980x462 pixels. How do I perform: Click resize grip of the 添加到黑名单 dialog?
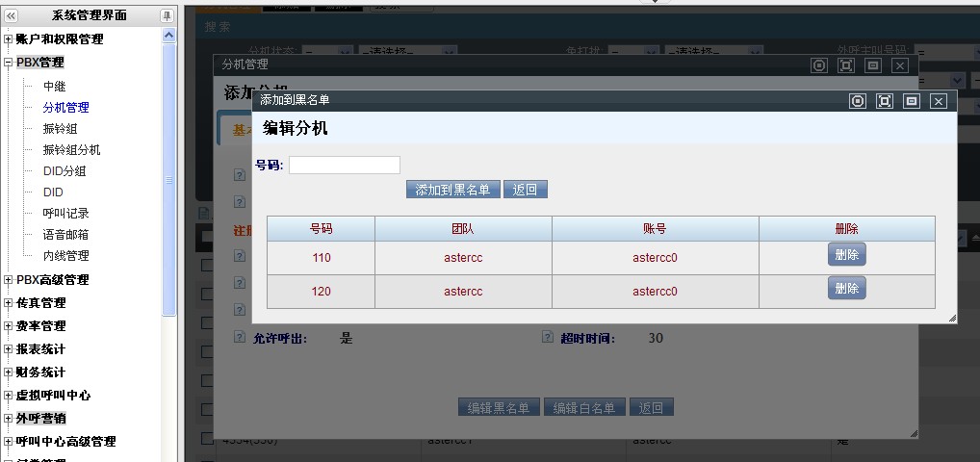point(952,318)
